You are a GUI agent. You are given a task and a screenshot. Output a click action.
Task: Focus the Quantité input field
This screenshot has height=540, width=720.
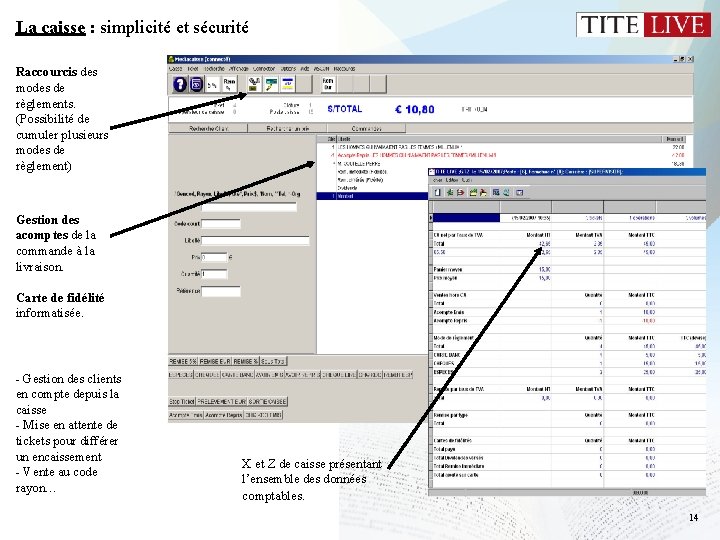(x=214, y=274)
